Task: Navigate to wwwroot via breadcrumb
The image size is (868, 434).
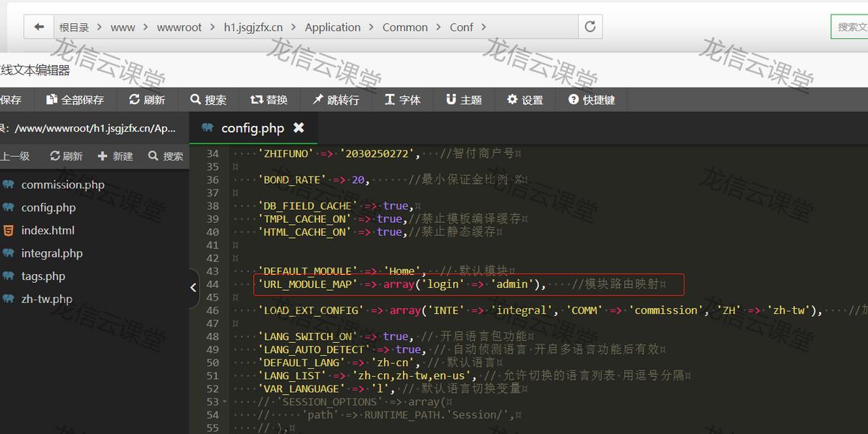Action: [x=179, y=27]
